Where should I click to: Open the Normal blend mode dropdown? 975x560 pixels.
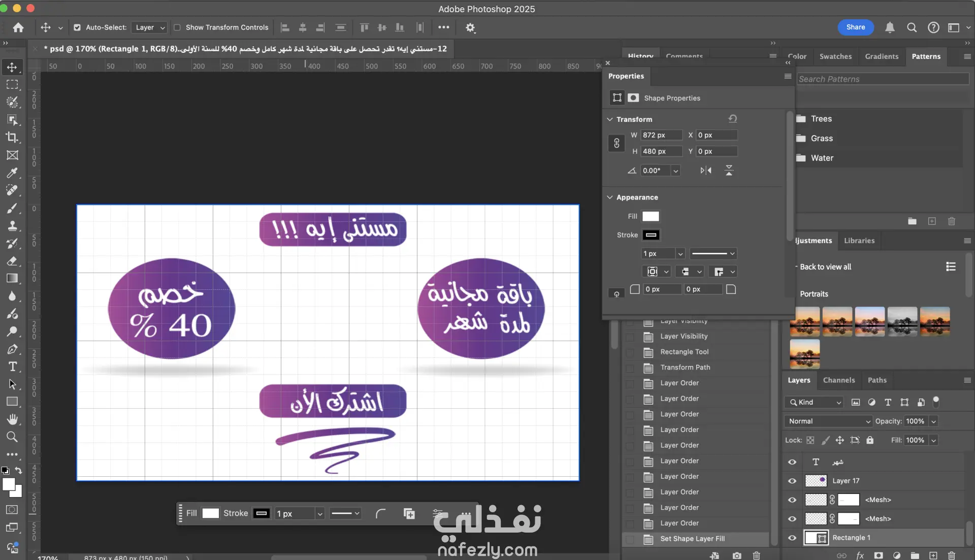[828, 421]
